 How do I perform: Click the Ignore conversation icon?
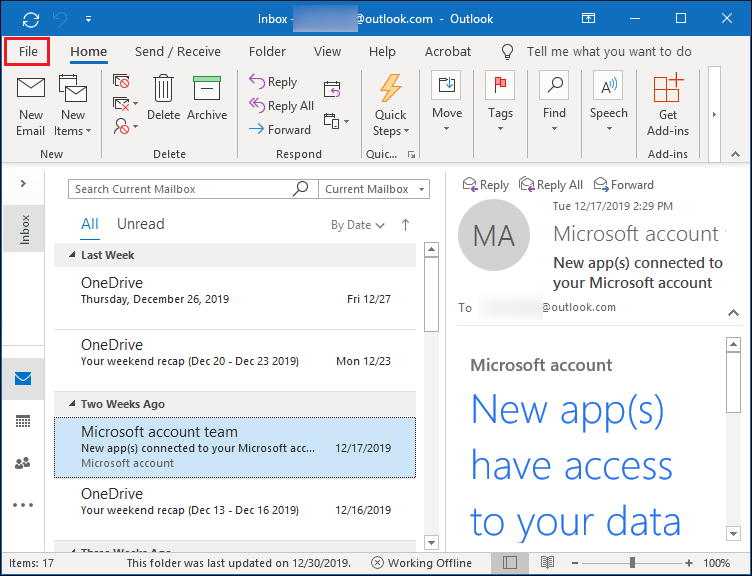(121, 81)
